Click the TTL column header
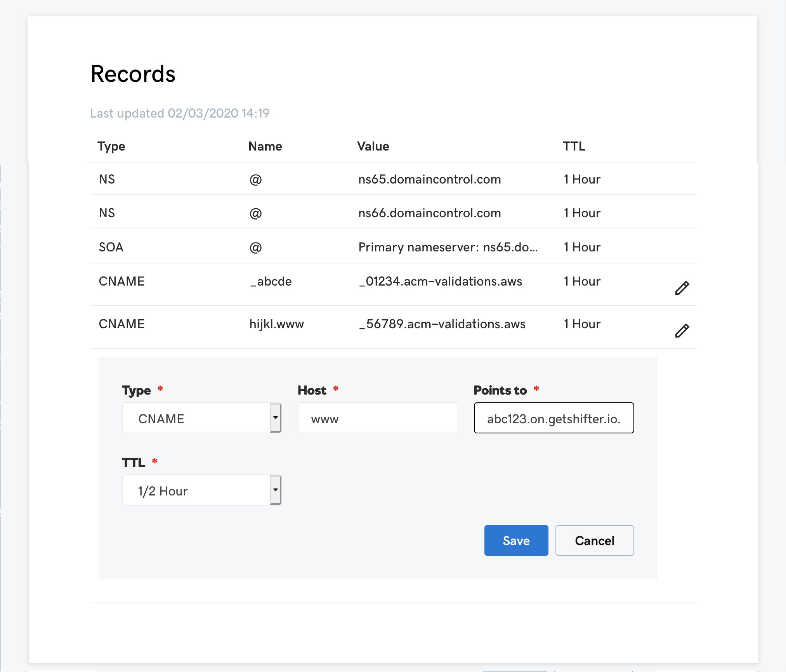786x672 pixels. click(x=574, y=146)
